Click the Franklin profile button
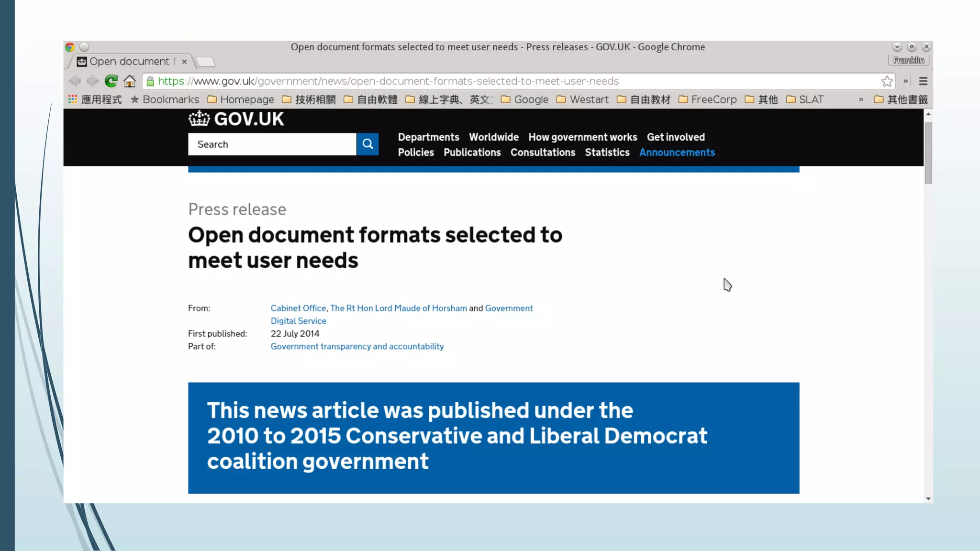This screenshot has width=980, height=551. tap(908, 60)
